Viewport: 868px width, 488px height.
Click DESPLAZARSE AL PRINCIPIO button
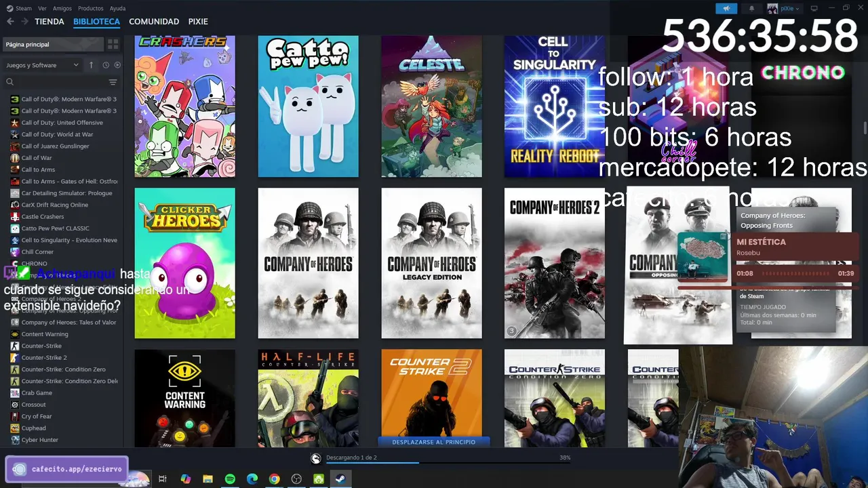(x=434, y=442)
